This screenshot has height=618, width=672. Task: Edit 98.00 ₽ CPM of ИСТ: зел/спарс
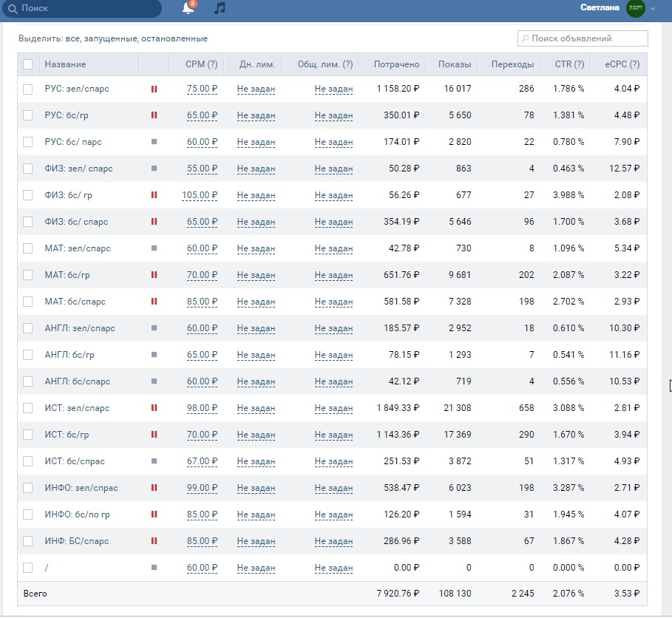pyautogui.click(x=202, y=408)
